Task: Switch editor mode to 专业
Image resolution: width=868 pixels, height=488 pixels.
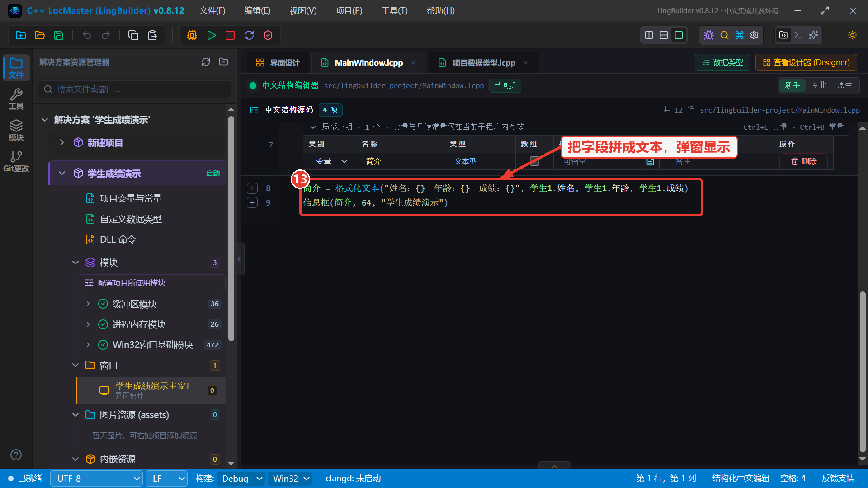Action: pos(819,85)
